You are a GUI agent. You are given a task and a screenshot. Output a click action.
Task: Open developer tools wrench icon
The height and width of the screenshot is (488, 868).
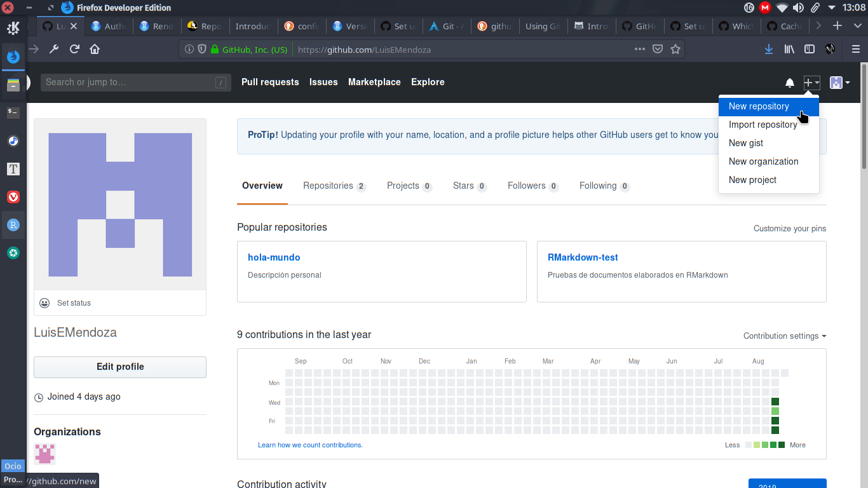54,49
